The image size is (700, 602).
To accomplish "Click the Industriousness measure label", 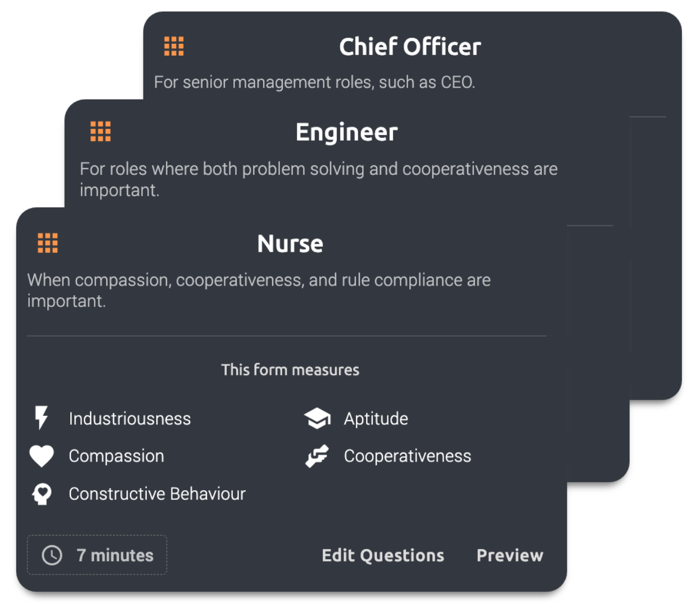I will point(130,419).
